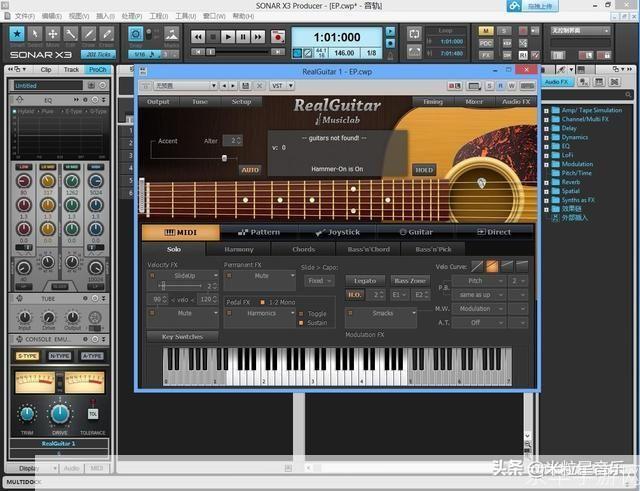Pick the Move tool with four arrows
640x491 pixels.
[x=53, y=34]
